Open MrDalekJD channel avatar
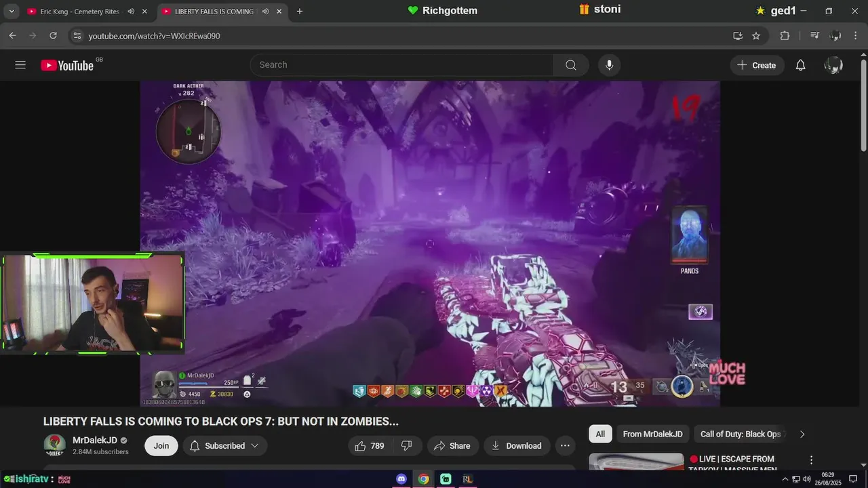This screenshot has width=868, height=488. 54,445
